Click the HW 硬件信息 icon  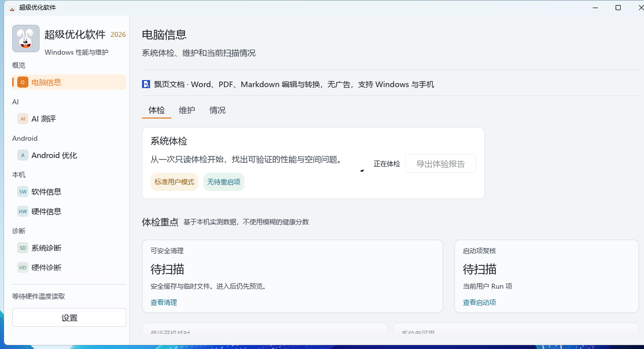(x=23, y=211)
